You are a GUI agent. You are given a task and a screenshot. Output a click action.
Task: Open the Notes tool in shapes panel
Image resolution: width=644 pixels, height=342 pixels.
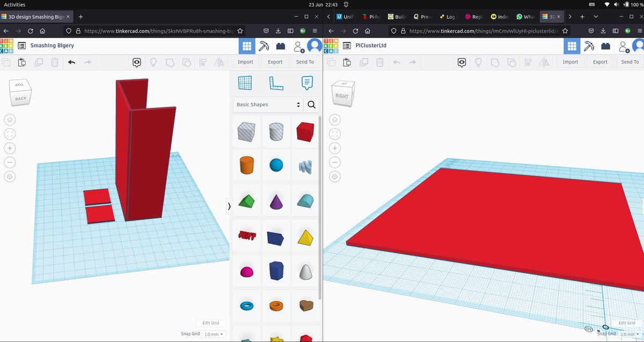(x=307, y=83)
